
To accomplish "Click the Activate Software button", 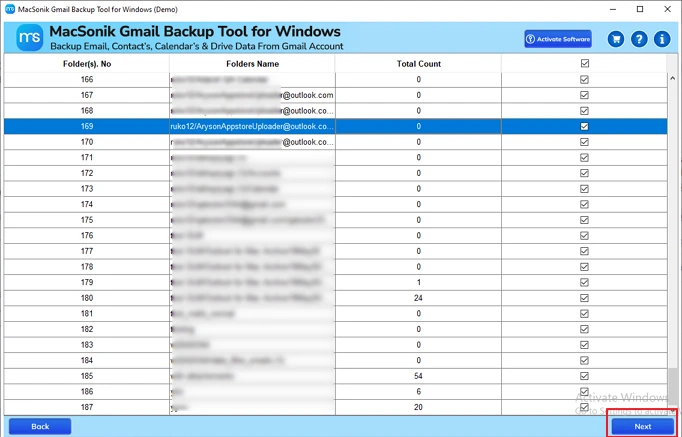I will (558, 39).
